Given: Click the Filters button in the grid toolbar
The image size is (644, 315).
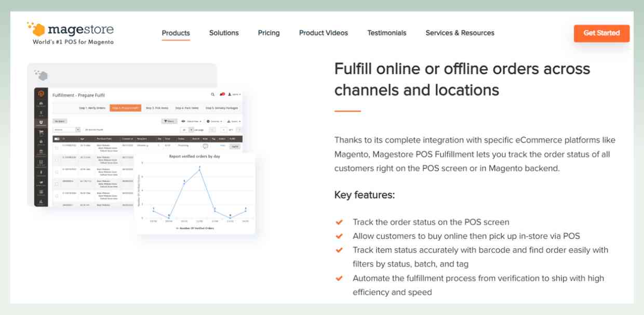Looking at the screenshot, I should 169,121.
